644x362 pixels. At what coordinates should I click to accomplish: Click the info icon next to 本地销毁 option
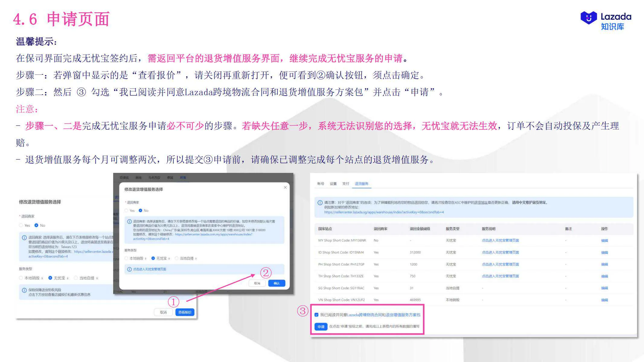[146, 258]
